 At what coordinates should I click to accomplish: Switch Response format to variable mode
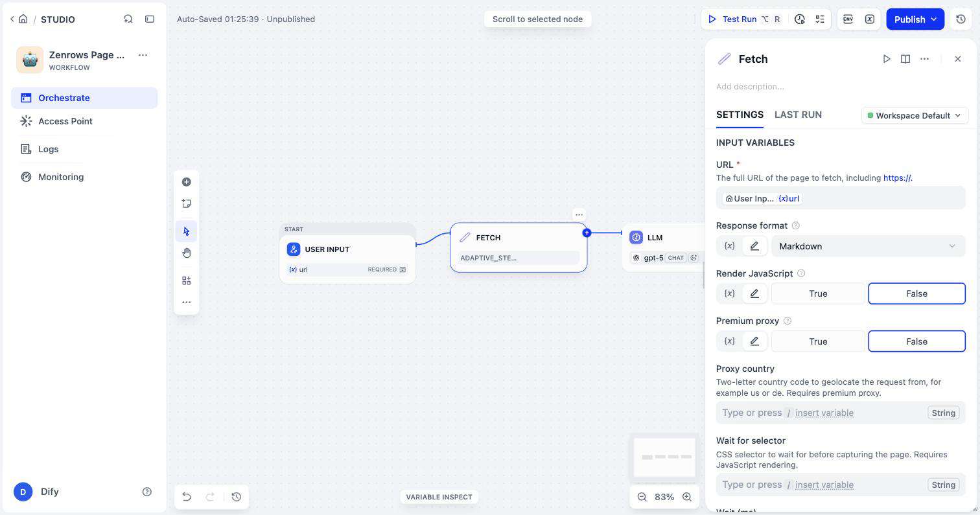pyautogui.click(x=730, y=246)
